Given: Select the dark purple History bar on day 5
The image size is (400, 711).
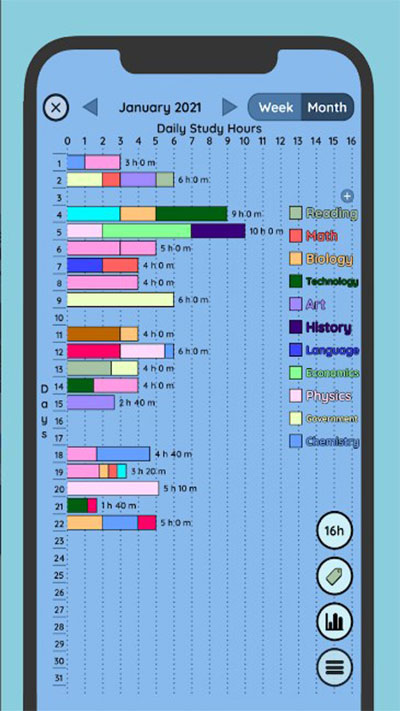Looking at the screenshot, I should [x=218, y=231].
